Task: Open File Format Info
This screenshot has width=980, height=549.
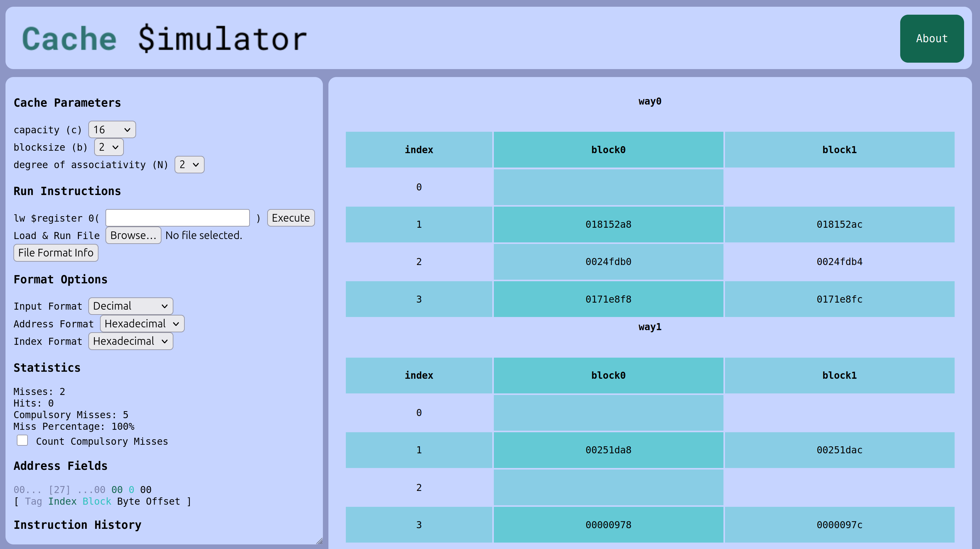Action: [x=56, y=252]
